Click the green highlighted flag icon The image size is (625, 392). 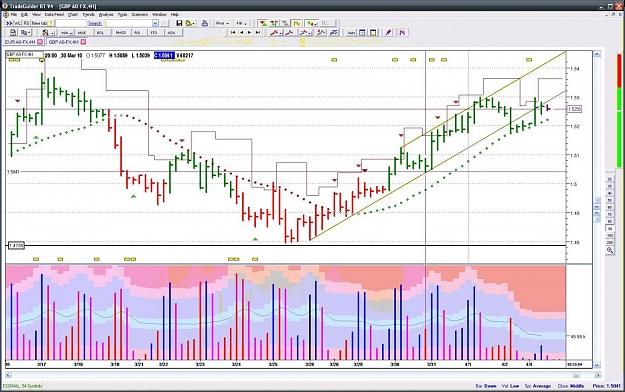click(296, 23)
